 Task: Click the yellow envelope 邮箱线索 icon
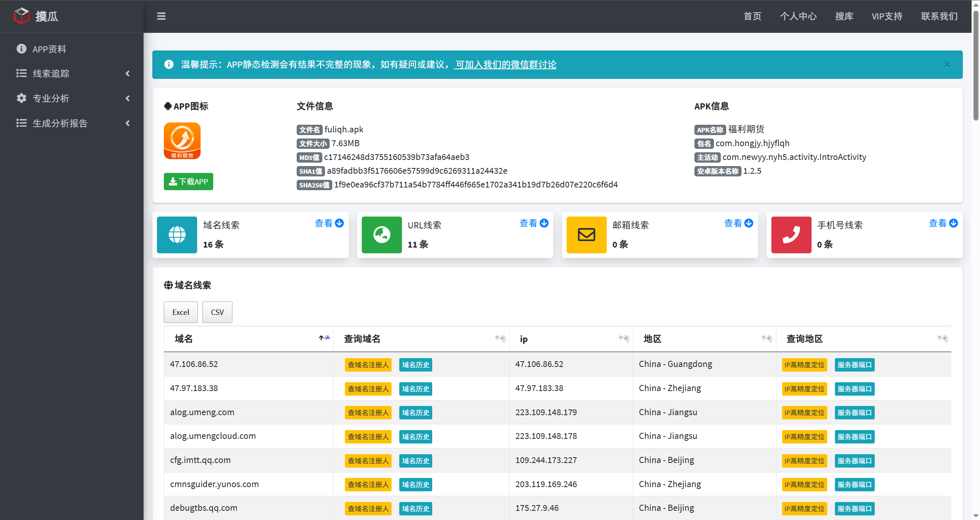[x=586, y=235]
